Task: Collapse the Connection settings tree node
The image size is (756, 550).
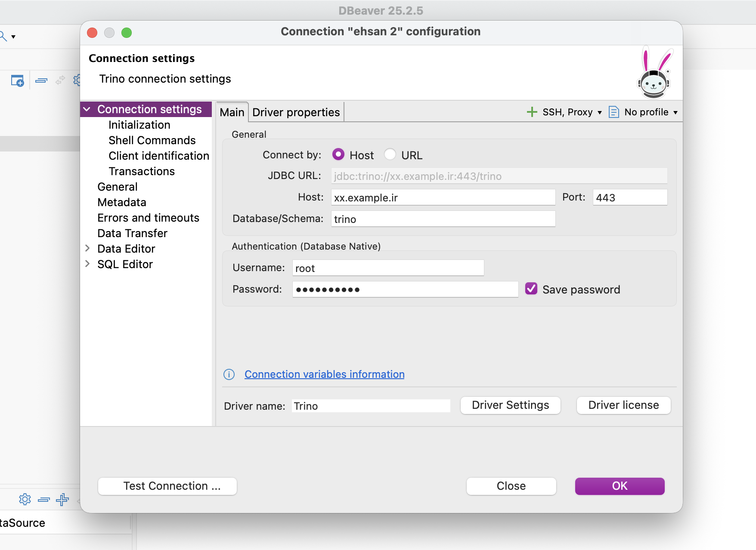Action: (87, 109)
